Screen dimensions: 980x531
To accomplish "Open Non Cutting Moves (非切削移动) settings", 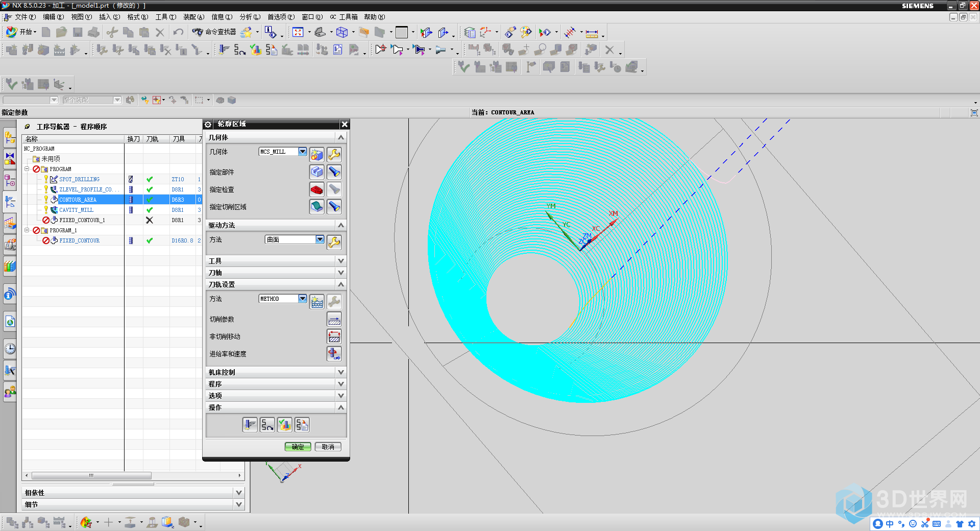I will tap(334, 336).
